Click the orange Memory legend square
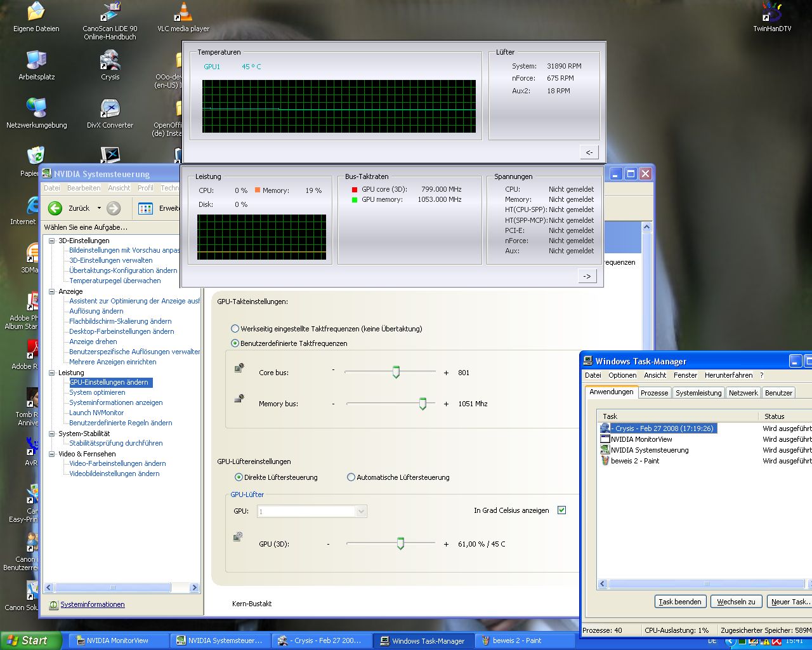 click(258, 190)
